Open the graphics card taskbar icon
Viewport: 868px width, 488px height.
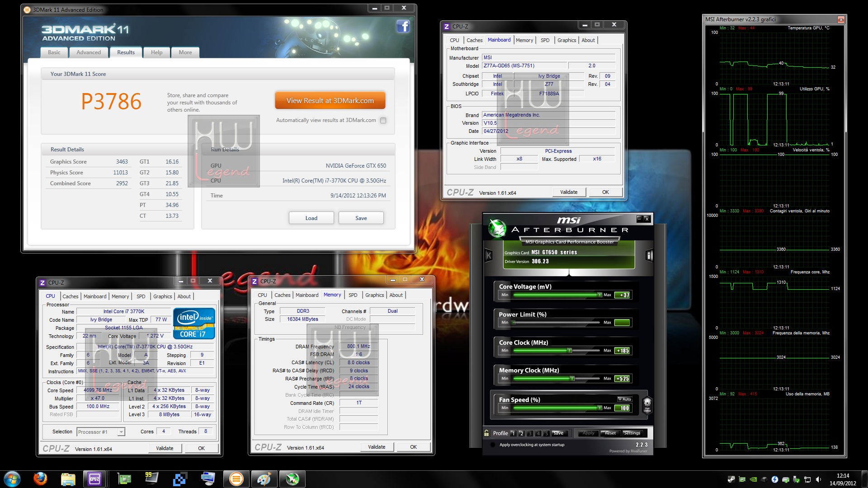124,479
